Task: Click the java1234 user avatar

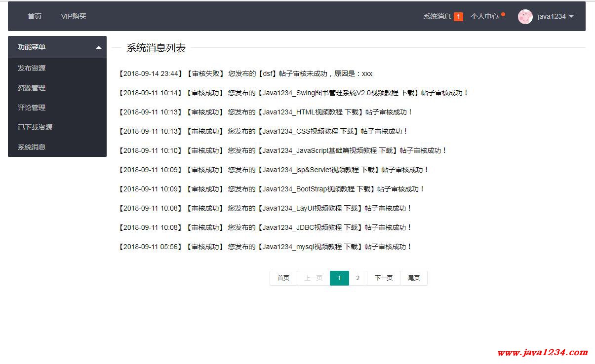Action: click(525, 17)
